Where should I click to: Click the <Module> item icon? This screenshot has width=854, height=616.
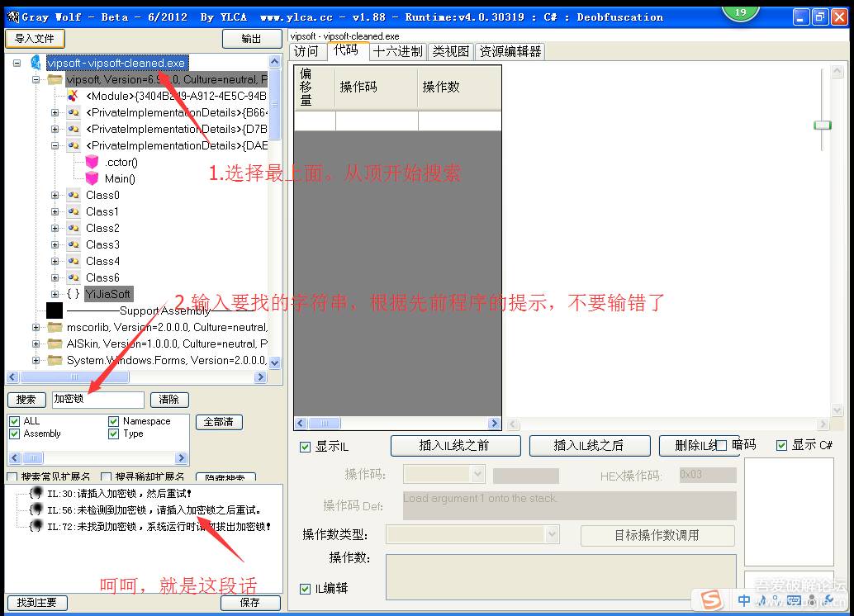coord(73,96)
